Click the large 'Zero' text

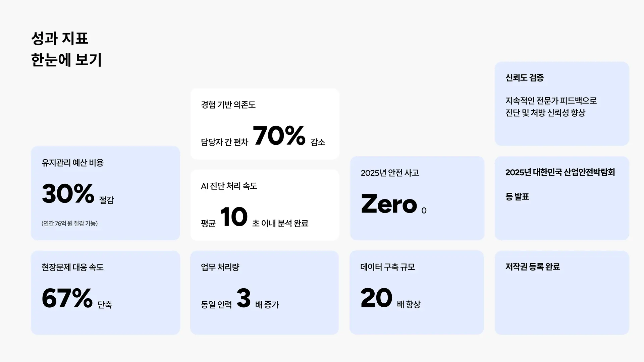(x=389, y=204)
